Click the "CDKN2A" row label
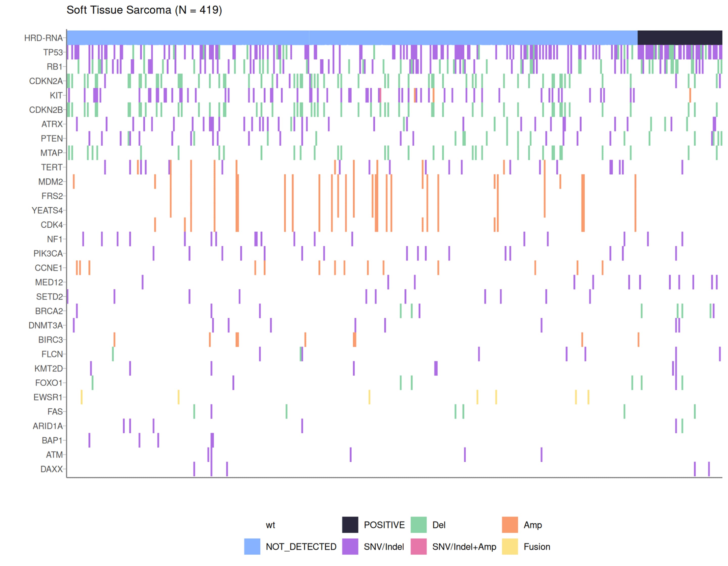The height and width of the screenshot is (566, 728). point(46,81)
